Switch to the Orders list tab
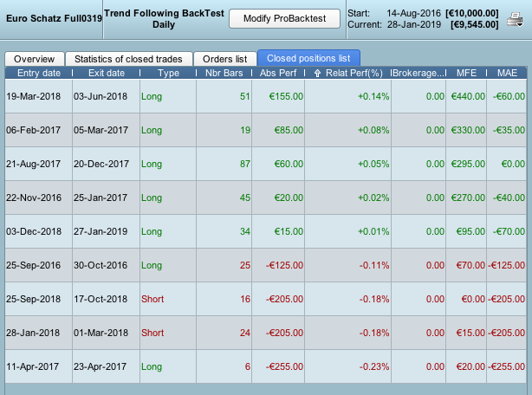Image resolution: width=532 pixels, height=395 pixels. click(x=225, y=59)
